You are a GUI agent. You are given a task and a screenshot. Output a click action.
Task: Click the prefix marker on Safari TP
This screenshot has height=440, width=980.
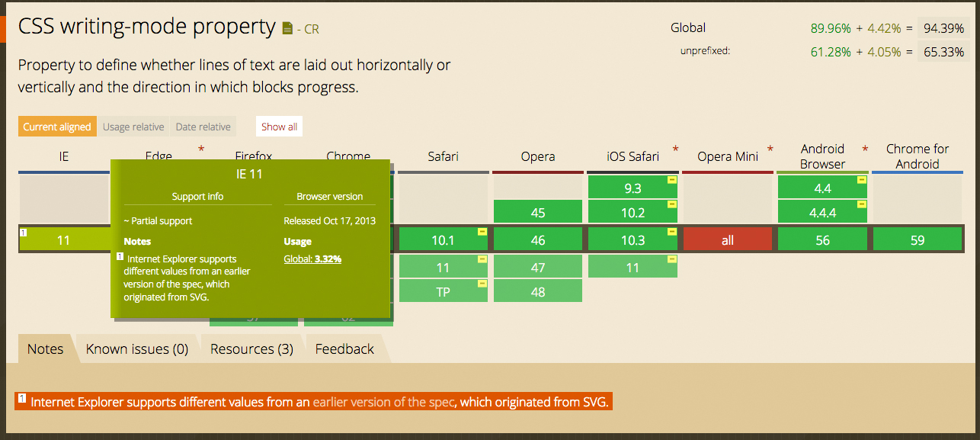click(x=482, y=284)
